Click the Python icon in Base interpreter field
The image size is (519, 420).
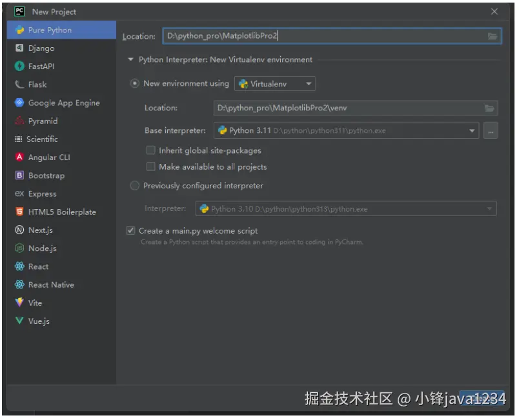[223, 130]
